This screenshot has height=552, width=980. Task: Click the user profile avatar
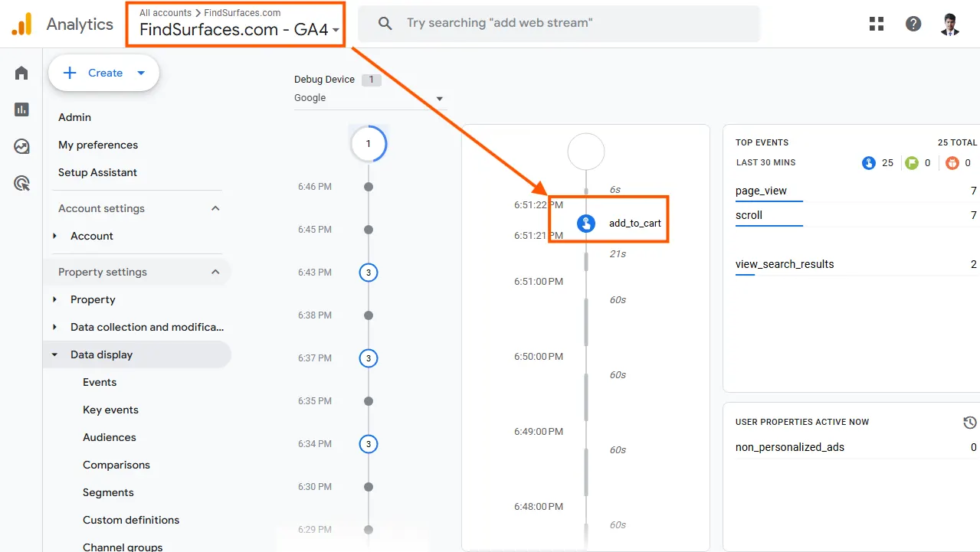click(x=950, y=24)
